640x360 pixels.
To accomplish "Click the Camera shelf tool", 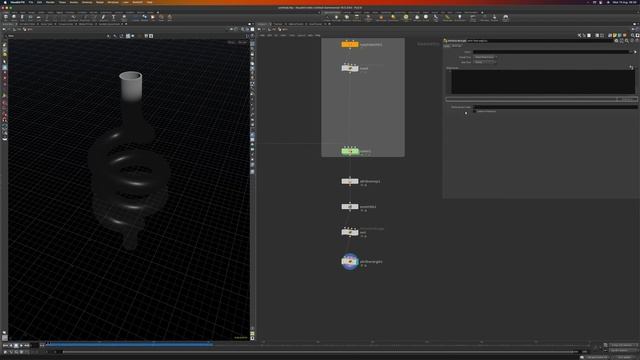I will point(327,18).
